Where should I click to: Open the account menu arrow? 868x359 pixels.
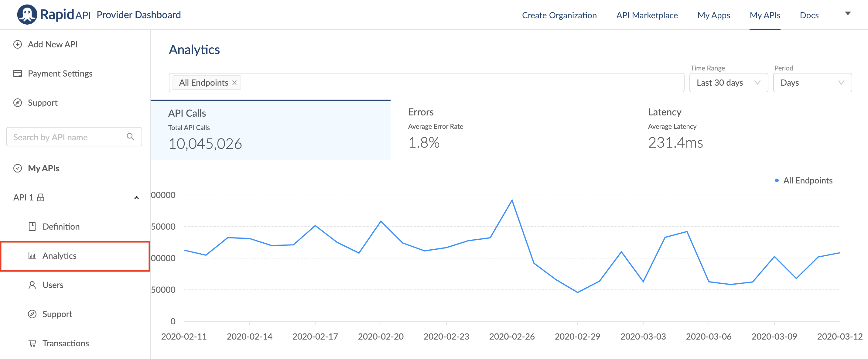pyautogui.click(x=848, y=13)
